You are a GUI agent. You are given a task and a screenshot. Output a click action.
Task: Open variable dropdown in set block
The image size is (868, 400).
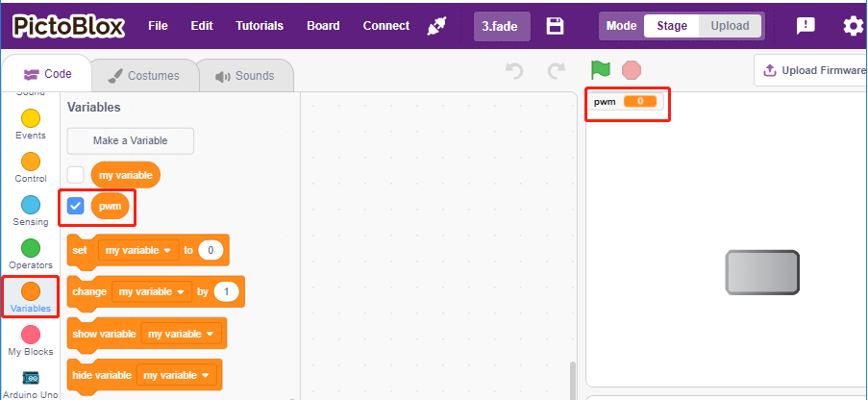pyautogui.click(x=138, y=250)
